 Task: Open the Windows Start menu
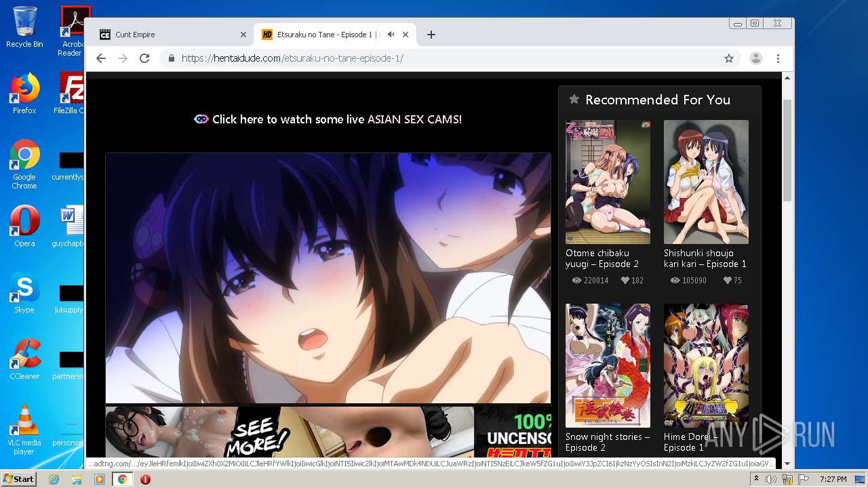[18, 479]
